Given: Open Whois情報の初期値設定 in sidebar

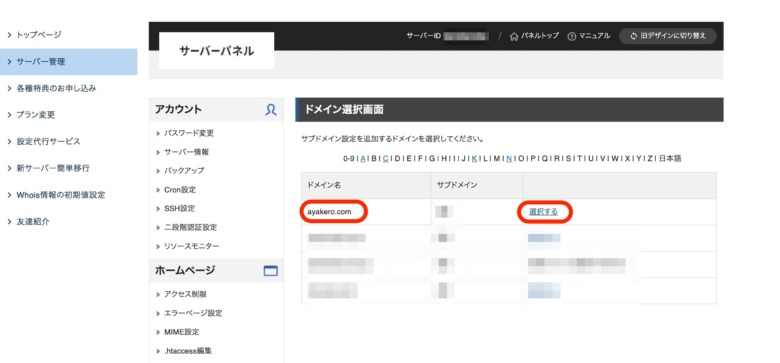Looking at the screenshot, I should (61, 195).
